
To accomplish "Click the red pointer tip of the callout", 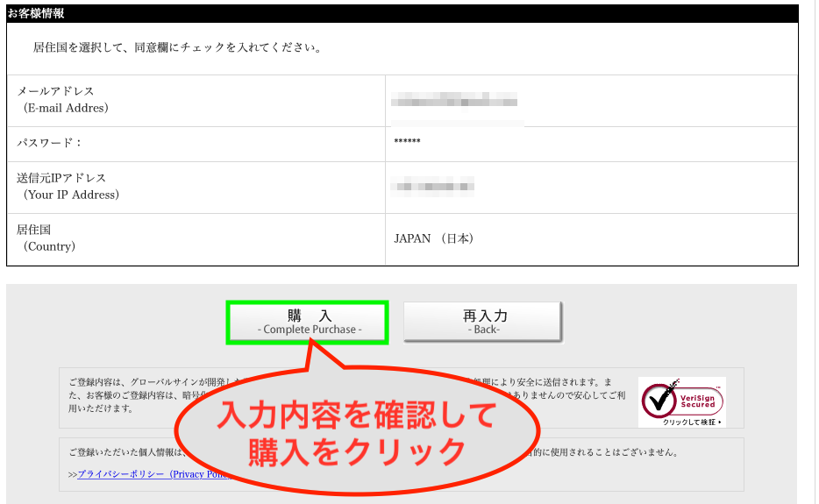I will 312,348.
